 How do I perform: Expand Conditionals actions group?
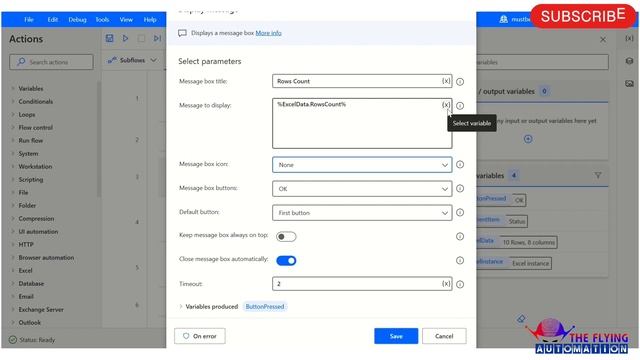point(13,102)
